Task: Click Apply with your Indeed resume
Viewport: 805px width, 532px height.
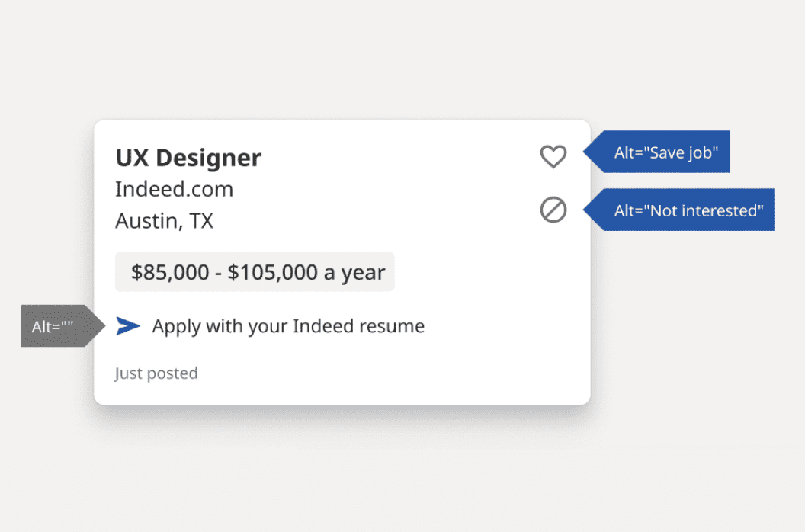Action: coord(288,326)
